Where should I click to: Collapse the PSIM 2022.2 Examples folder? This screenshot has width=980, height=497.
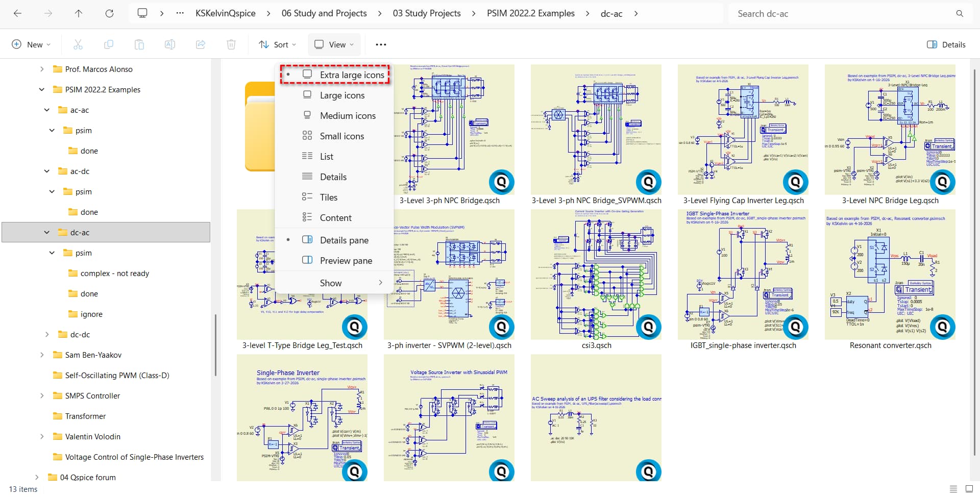click(x=42, y=90)
